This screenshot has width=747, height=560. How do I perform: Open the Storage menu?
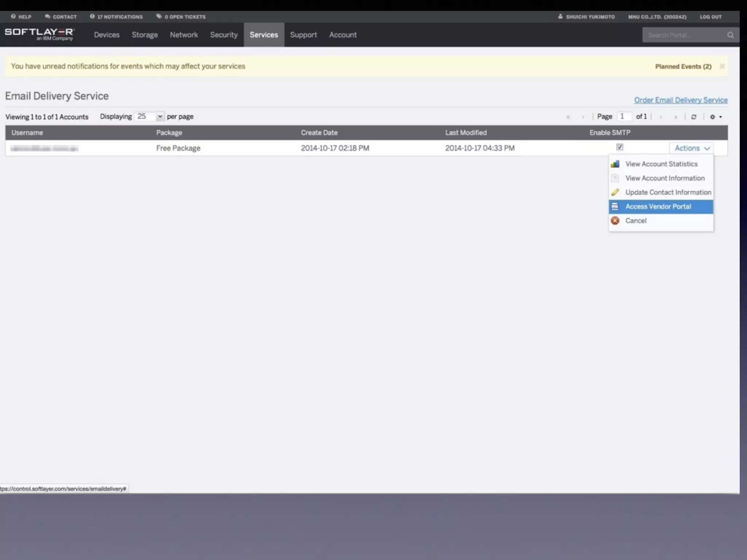(x=145, y=35)
